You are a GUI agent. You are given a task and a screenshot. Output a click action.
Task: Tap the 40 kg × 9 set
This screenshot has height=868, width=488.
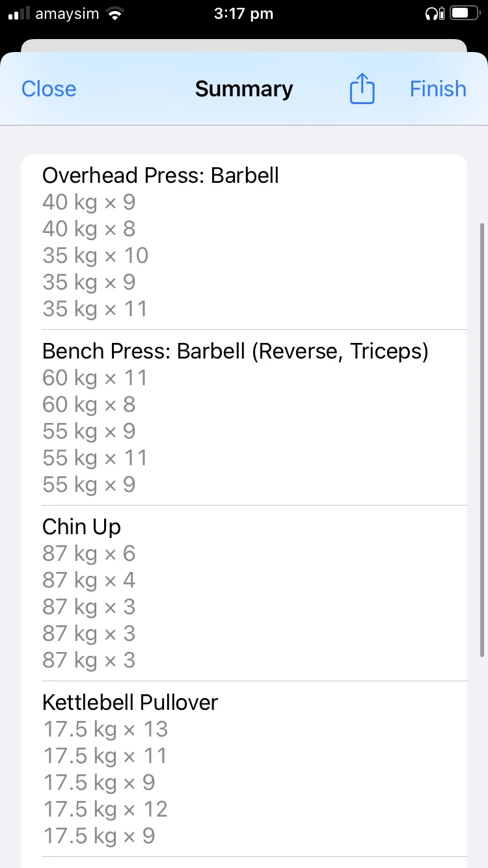[89, 202]
